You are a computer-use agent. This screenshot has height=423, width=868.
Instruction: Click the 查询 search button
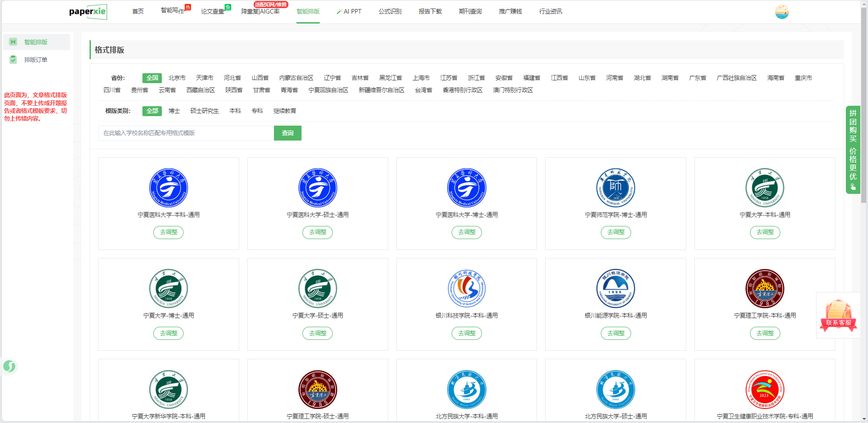[x=288, y=133]
